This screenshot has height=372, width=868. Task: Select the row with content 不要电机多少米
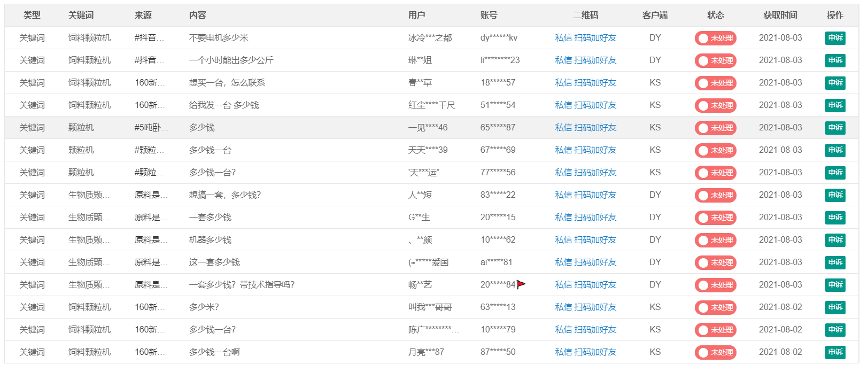pyautogui.click(x=219, y=38)
